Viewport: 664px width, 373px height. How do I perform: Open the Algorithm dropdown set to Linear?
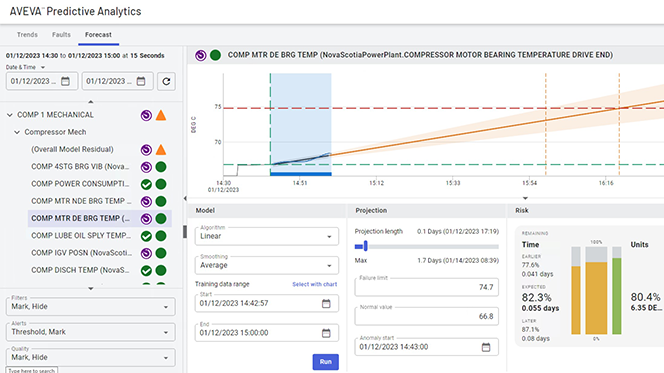point(267,236)
